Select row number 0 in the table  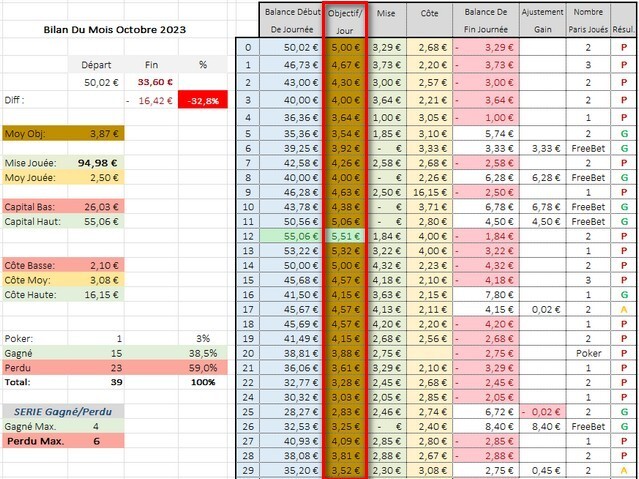click(248, 48)
